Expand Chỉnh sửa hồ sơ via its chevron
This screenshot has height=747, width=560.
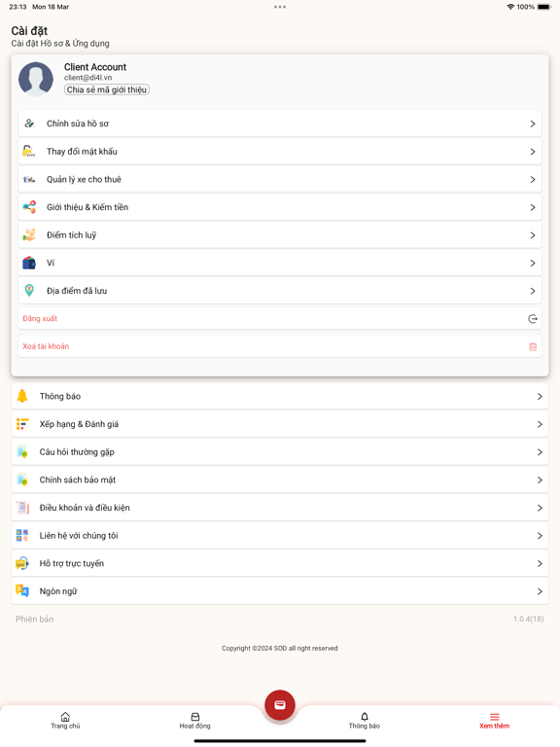(533, 124)
